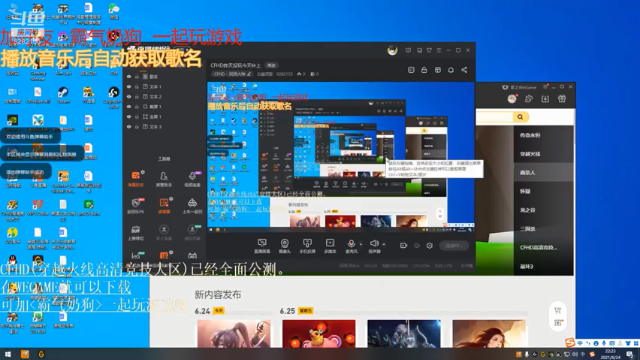Open the WPS Office desktop icon

(38, 207)
